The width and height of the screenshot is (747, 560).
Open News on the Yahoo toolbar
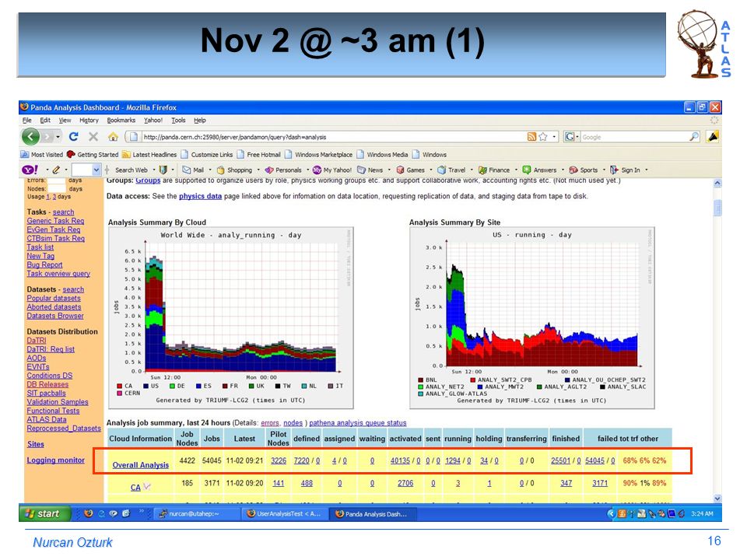pos(370,170)
